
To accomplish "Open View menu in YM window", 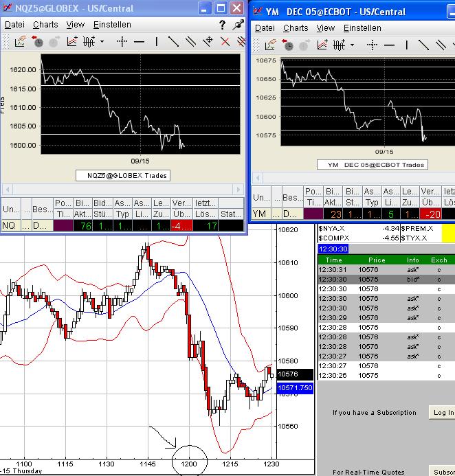I will 326,28.
